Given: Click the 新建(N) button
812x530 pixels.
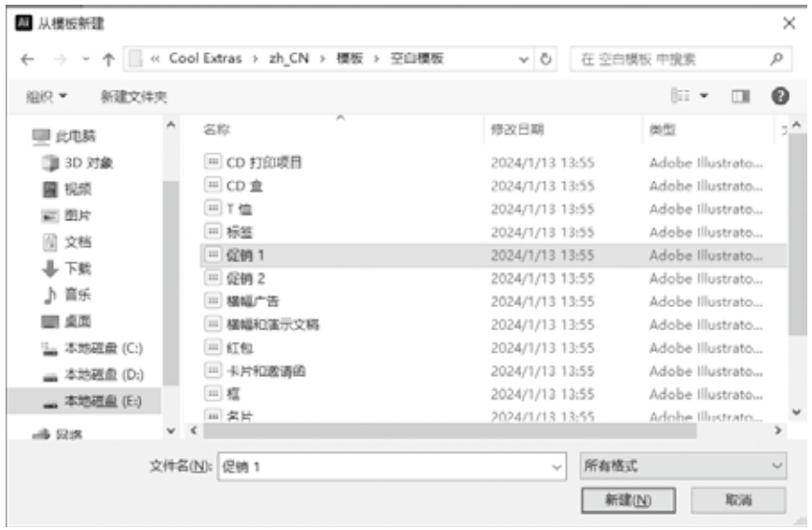Looking at the screenshot, I should coord(628,500).
